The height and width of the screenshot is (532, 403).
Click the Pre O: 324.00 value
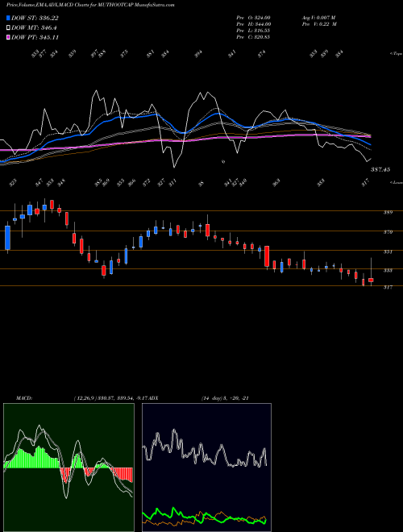pos(253,18)
